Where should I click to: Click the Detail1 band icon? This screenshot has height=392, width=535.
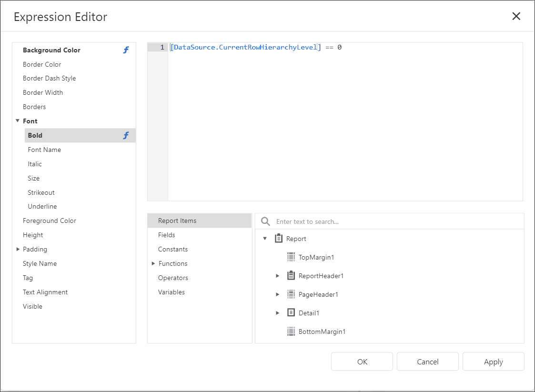coord(291,313)
